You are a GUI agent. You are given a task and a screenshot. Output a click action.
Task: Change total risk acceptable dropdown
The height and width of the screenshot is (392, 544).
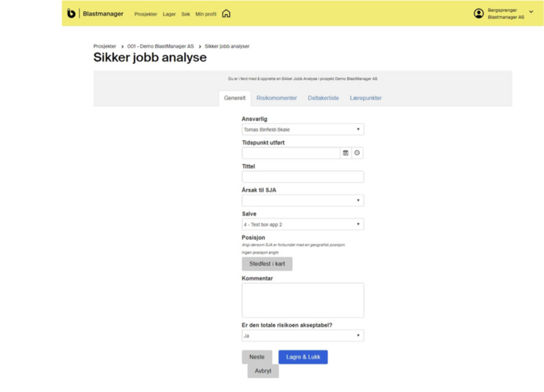point(302,335)
